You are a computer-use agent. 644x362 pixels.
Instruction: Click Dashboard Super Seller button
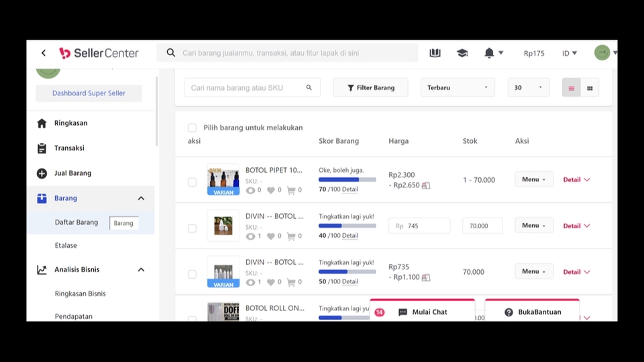pos(89,93)
